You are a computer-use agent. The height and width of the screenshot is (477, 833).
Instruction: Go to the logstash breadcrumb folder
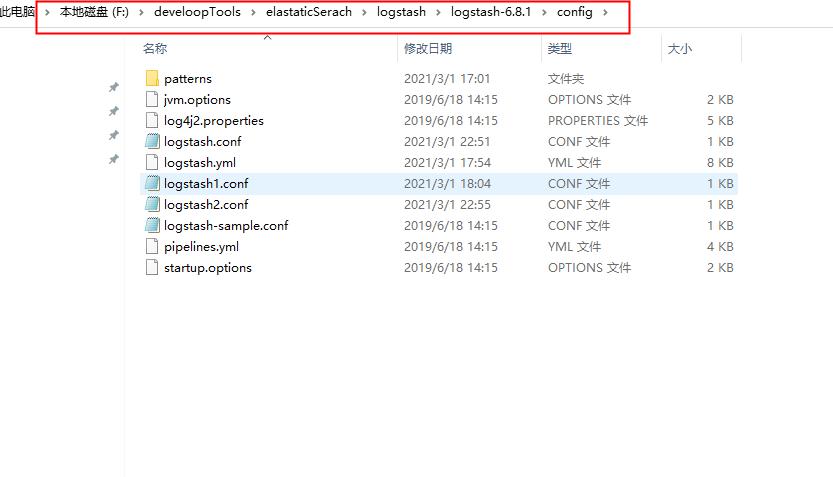coord(401,12)
